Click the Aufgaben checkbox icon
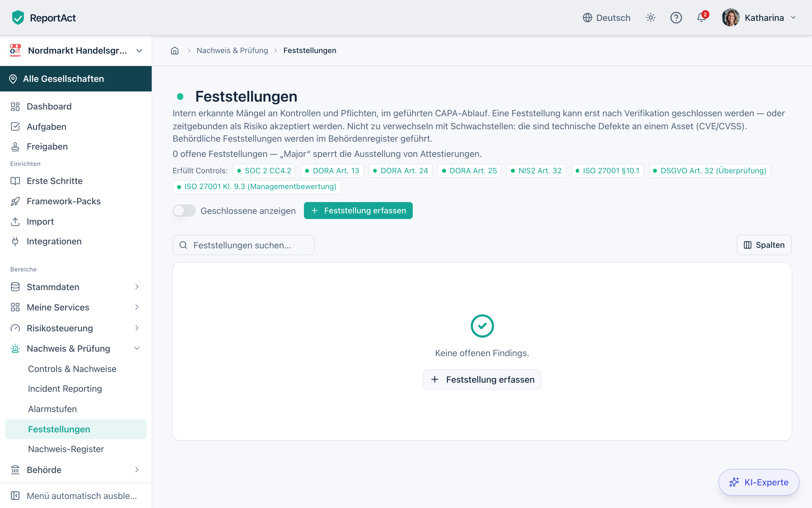812x508 pixels. point(15,127)
